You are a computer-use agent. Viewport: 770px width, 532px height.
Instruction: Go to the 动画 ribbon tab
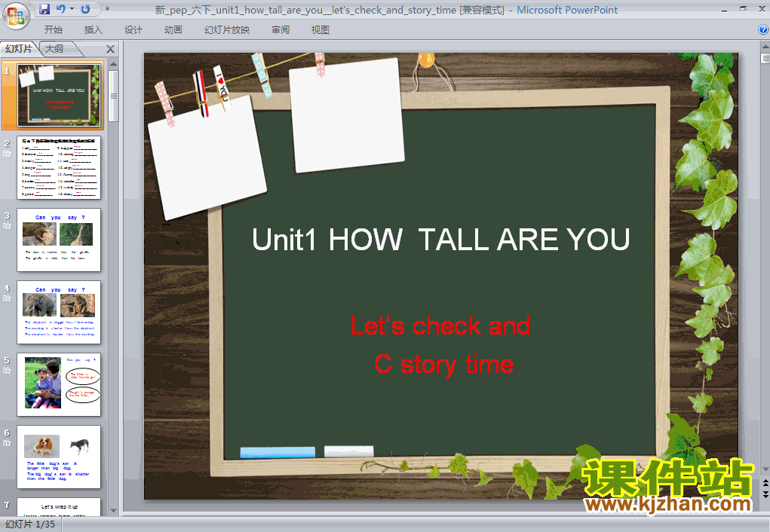pyautogui.click(x=173, y=30)
